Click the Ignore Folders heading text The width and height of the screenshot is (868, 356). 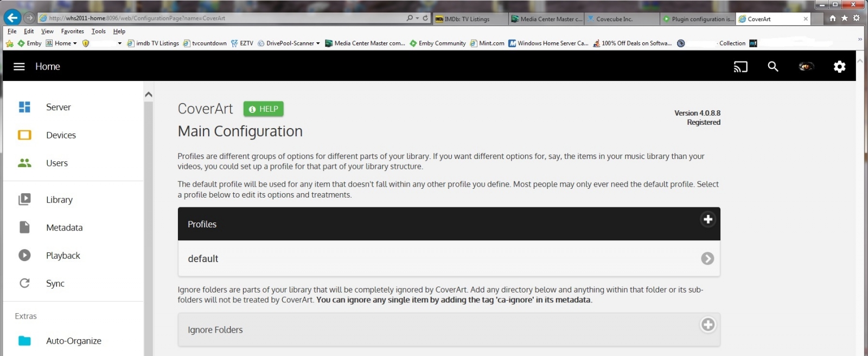(x=215, y=330)
